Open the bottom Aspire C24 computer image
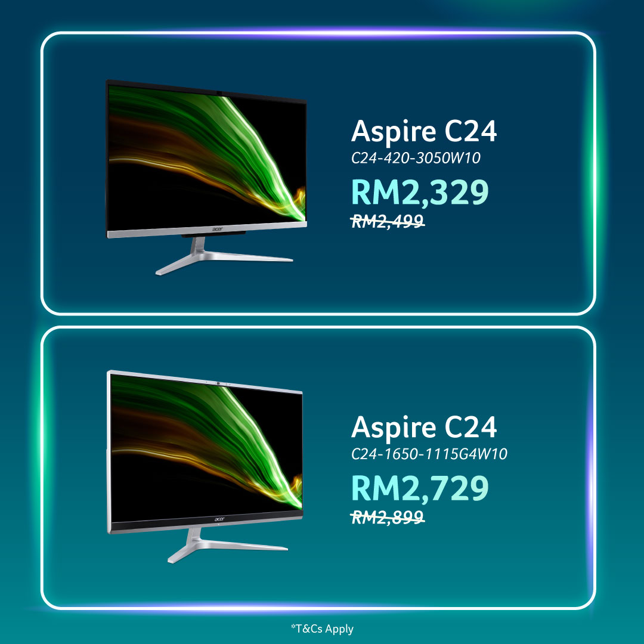The image size is (644, 644). pos(205,466)
